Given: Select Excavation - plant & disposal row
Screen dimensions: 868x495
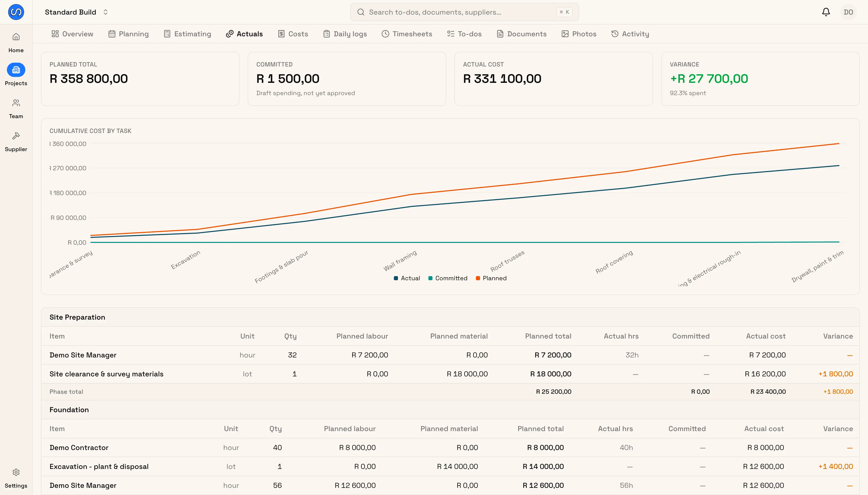Looking at the screenshot, I should click(x=450, y=466).
